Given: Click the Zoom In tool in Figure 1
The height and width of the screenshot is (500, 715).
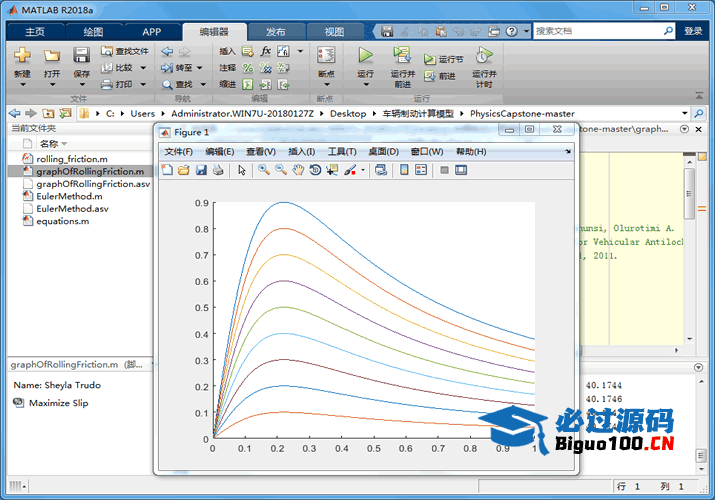Looking at the screenshot, I should click(x=264, y=170).
